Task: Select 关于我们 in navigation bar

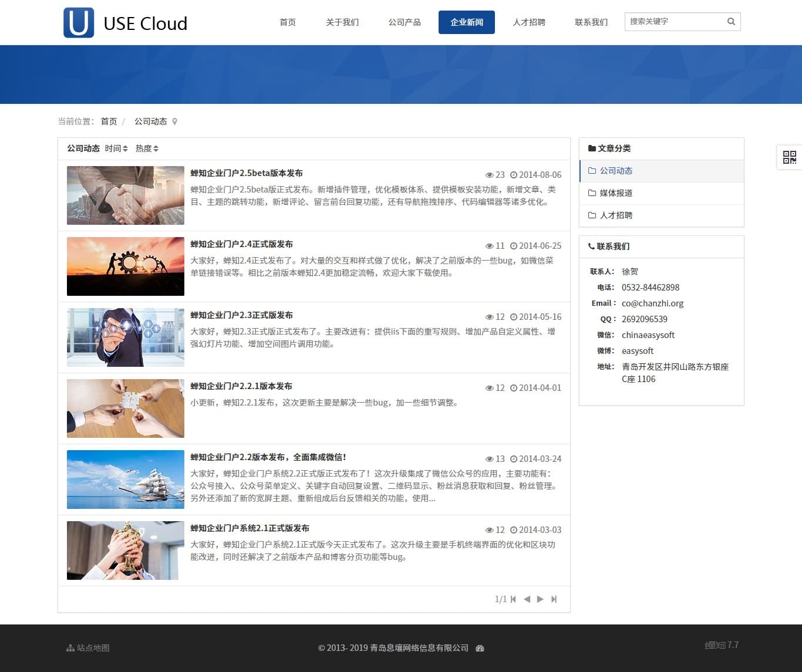Action: 342,22
